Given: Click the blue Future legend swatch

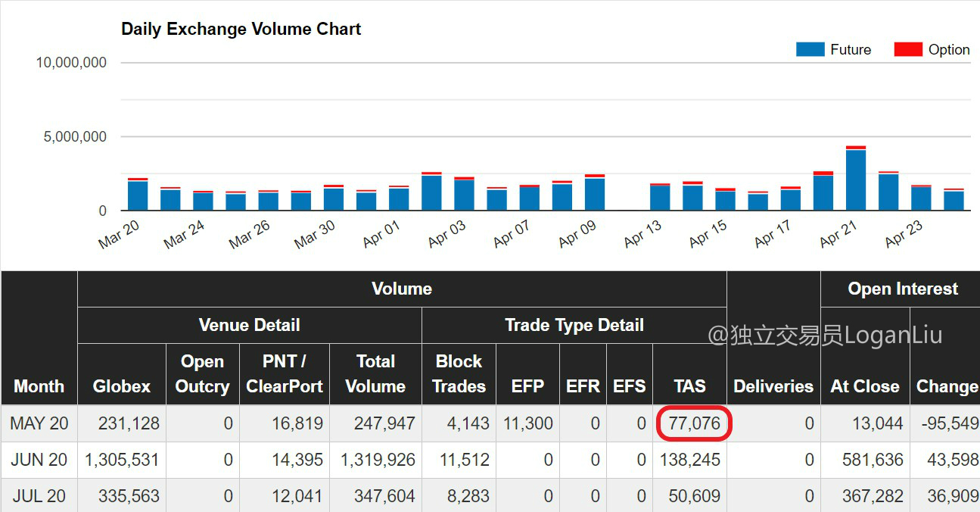Looking at the screenshot, I should click(810, 49).
